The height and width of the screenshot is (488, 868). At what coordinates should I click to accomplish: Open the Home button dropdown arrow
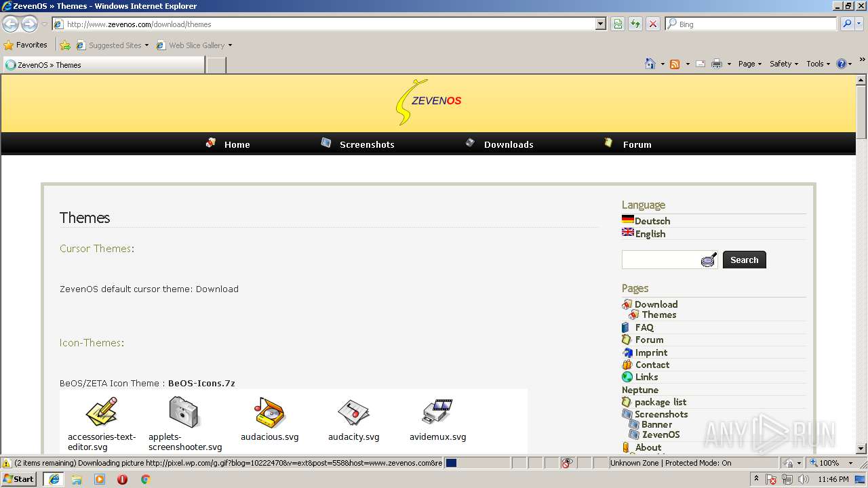pos(662,64)
